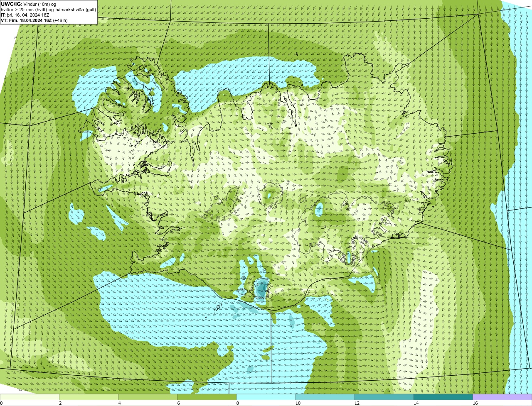Click the 0–2 pale cream legend swatch

(30, 397)
